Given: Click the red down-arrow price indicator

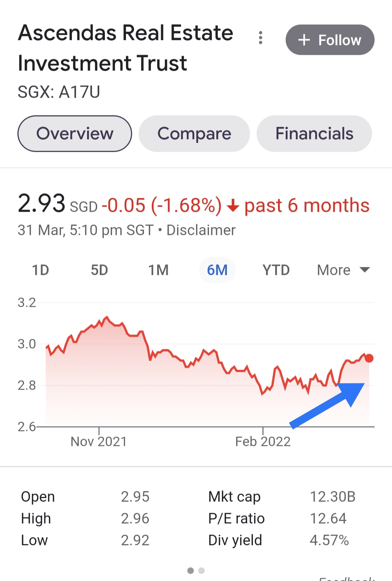Looking at the screenshot, I should [x=233, y=206].
